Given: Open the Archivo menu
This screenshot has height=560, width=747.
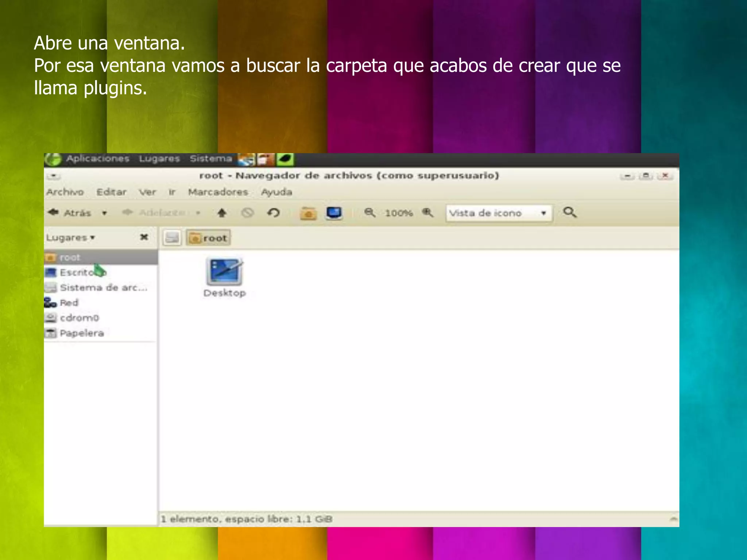Looking at the screenshot, I should (65, 192).
